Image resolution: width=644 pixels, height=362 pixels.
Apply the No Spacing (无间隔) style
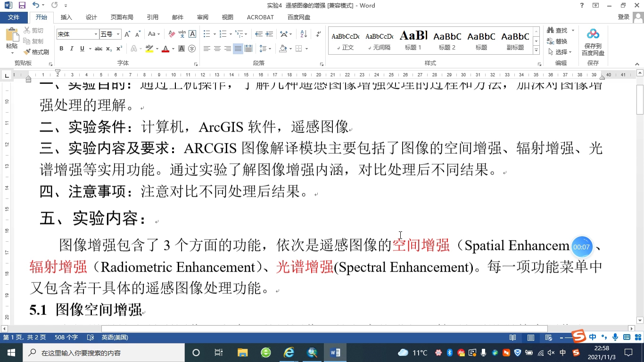pyautogui.click(x=380, y=41)
